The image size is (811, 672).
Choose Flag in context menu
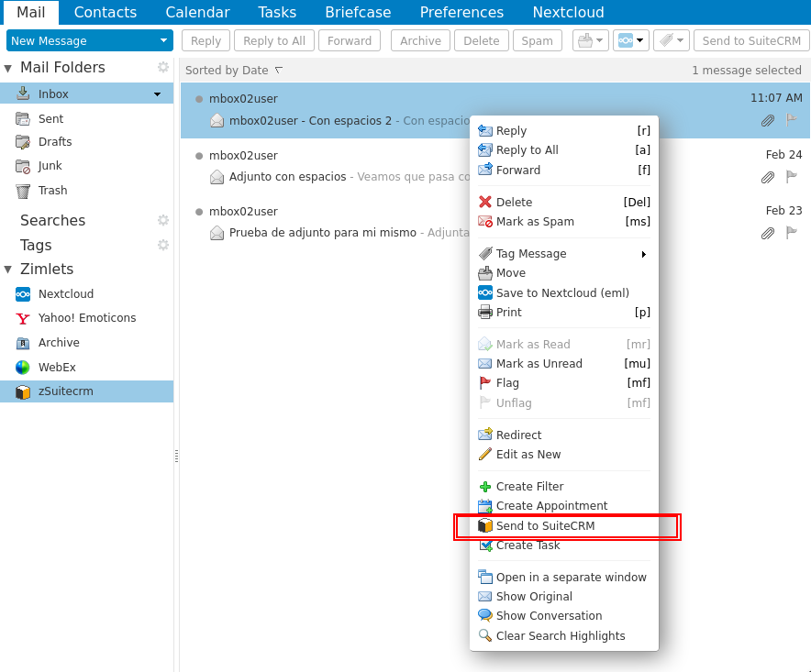point(564,383)
